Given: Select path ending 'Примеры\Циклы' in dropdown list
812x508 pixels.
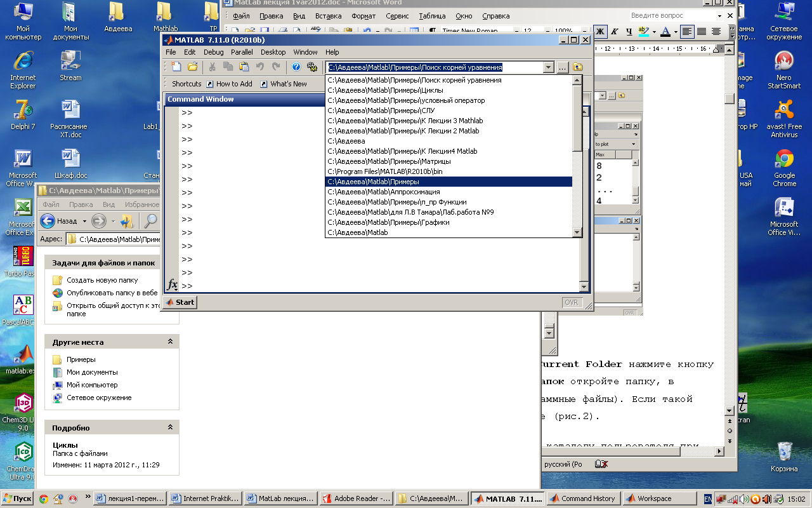Looking at the screenshot, I should click(449, 90).
